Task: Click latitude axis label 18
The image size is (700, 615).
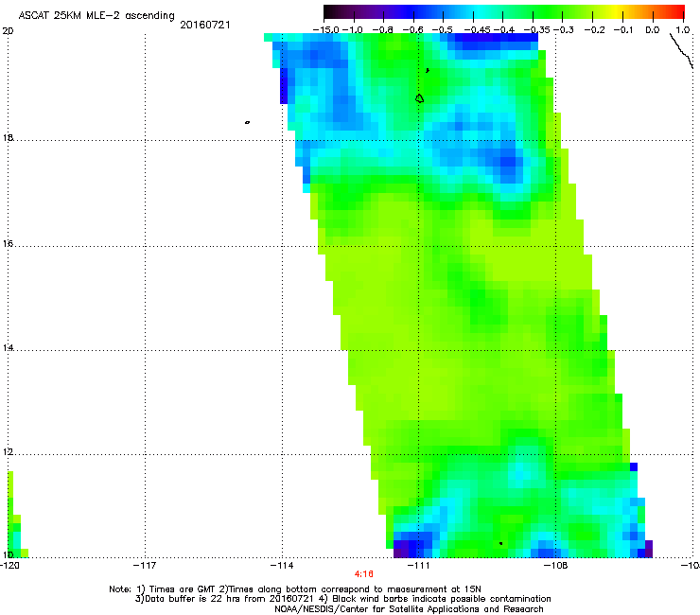Action: tap(8, 137)
